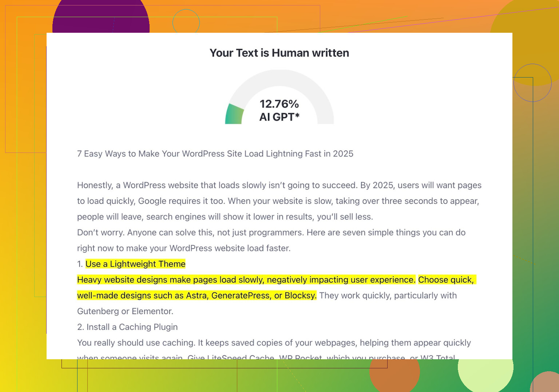Viewport: 559px width, 392px height.
Task: Click the line beginning "right now to make"
Action: point(184,249)
